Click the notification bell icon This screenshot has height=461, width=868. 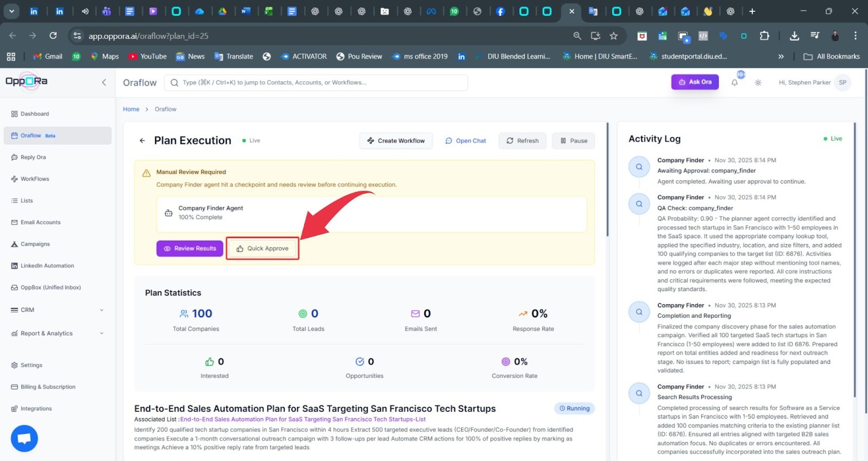(x=735, y=83)
